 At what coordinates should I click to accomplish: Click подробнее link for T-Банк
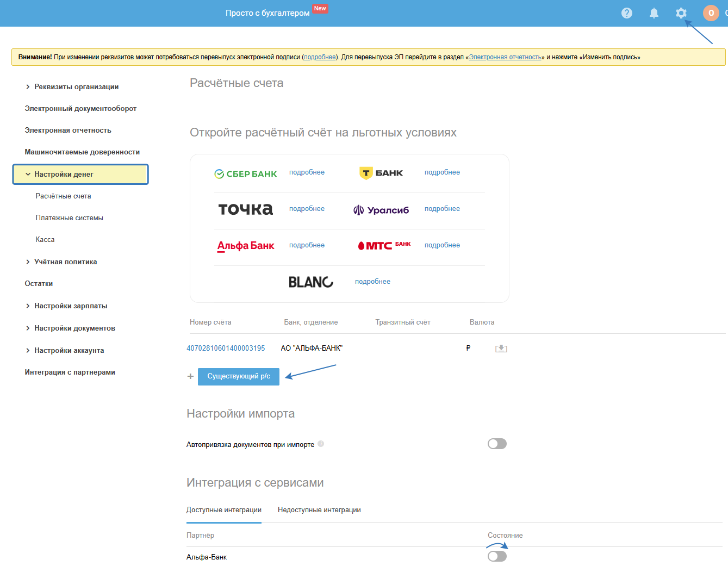click(x=442, y=172)
